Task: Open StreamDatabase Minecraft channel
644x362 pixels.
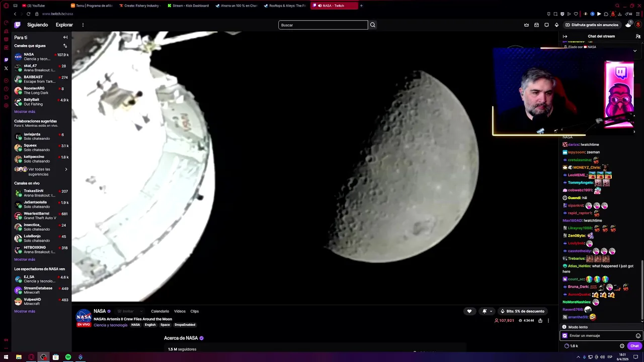Action: 41,290
